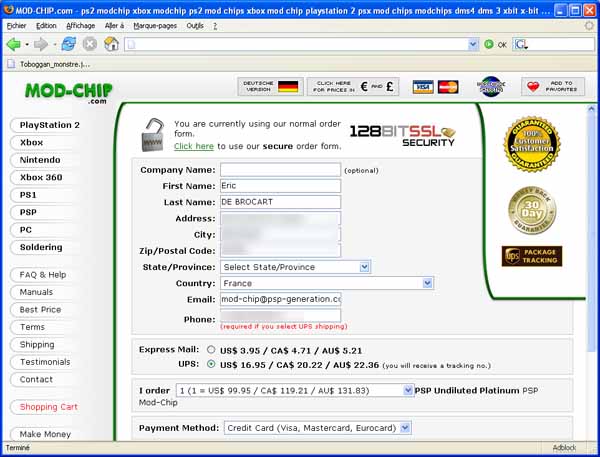Image resolution: width=600 pixels, height=457 pixels.
Task: Expand the address bar history dropdown
Action: 473,44
